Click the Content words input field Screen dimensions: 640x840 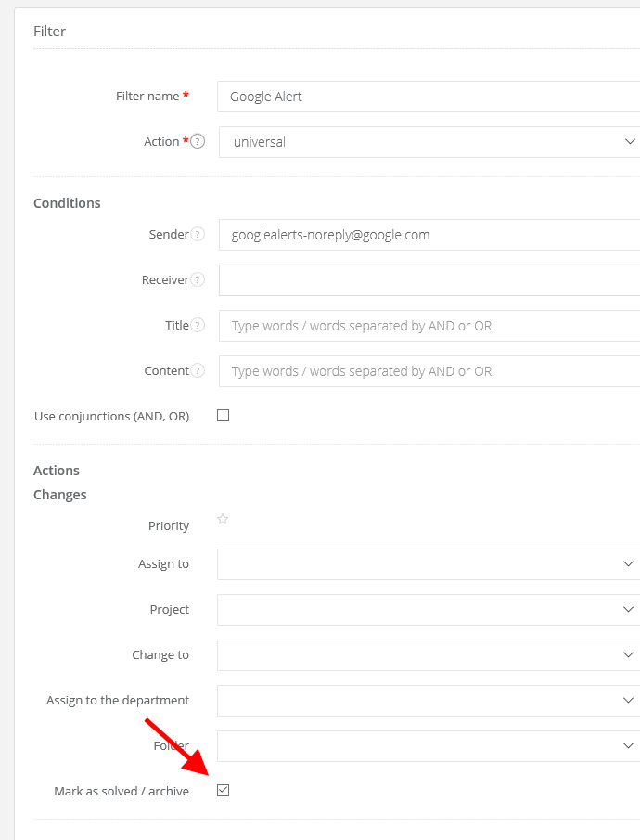(429, 371)
